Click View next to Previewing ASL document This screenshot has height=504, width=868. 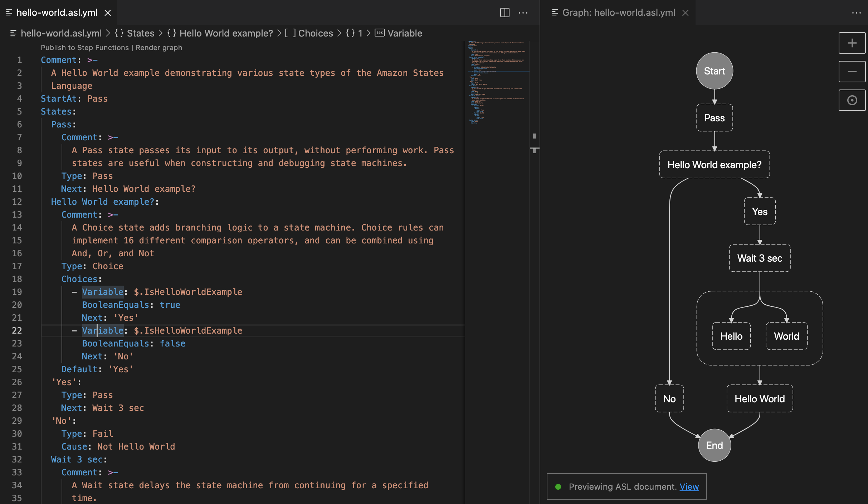pyautogui.click(x=689, y=486)
